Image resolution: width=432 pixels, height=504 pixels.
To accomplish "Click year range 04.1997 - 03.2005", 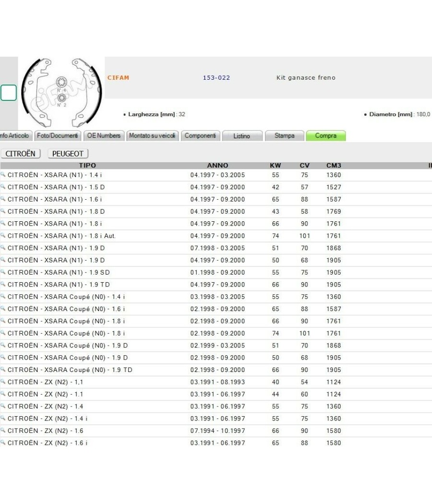I will pyautogui.click(x=217, y=175).
